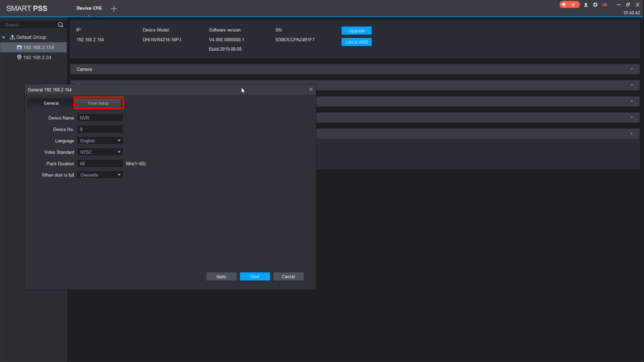Click the red system performance gauge icon
Viewport: 644px width, 362px height.
click(x=605, y=5)
